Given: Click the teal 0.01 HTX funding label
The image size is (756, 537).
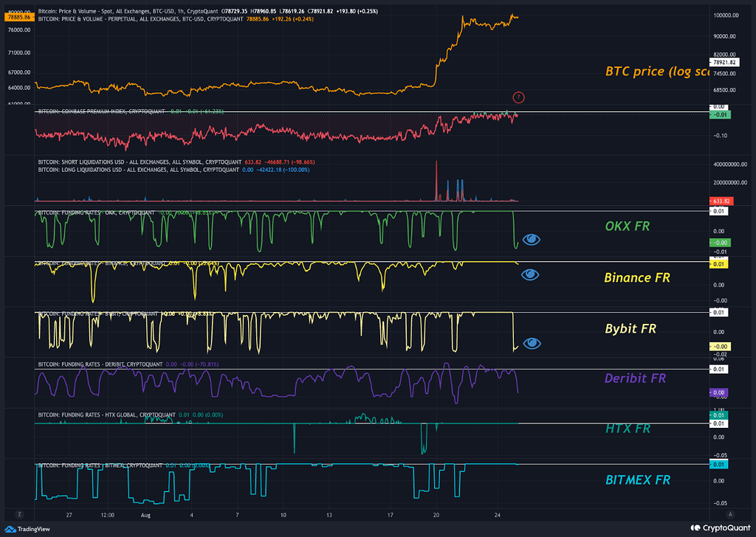Looking at the screenshot, I should [x=719, y=415].
